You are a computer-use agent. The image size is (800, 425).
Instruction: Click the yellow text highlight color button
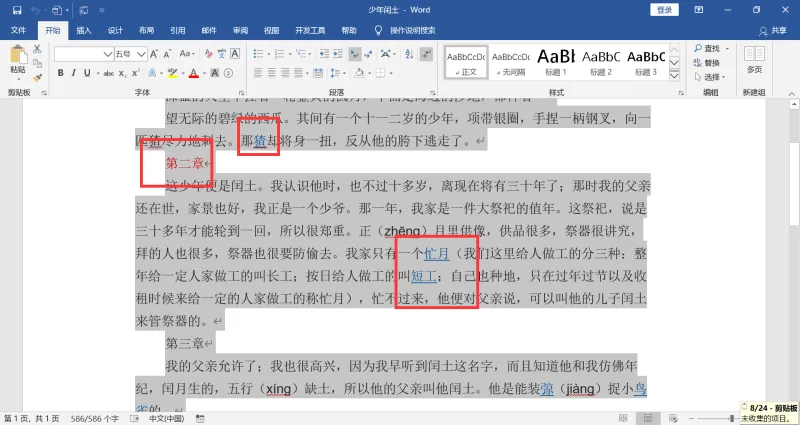coord(172,73)
